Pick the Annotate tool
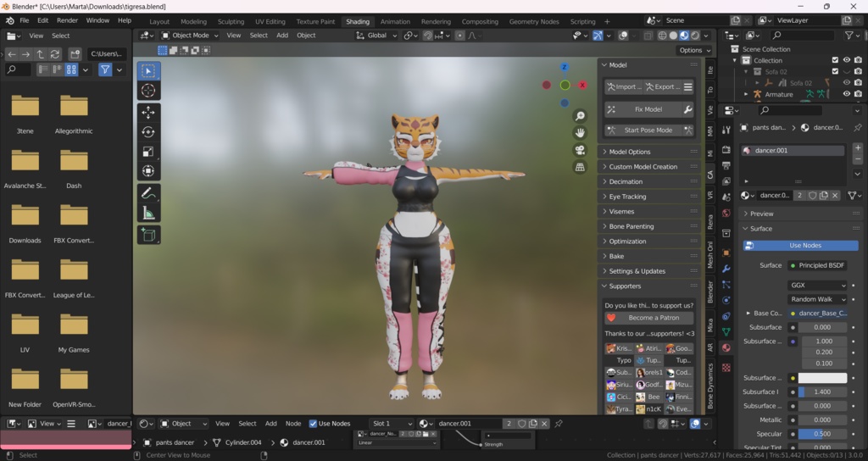This screenshot has width=868, height=461. 147,193
